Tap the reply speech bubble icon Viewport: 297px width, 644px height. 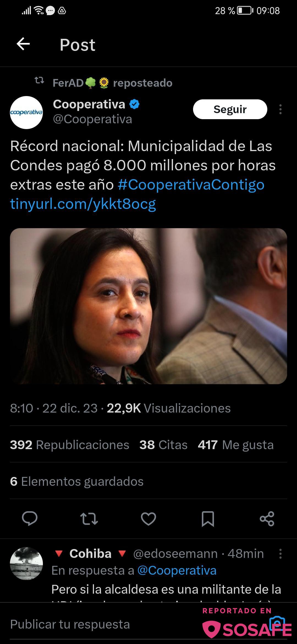30,519
